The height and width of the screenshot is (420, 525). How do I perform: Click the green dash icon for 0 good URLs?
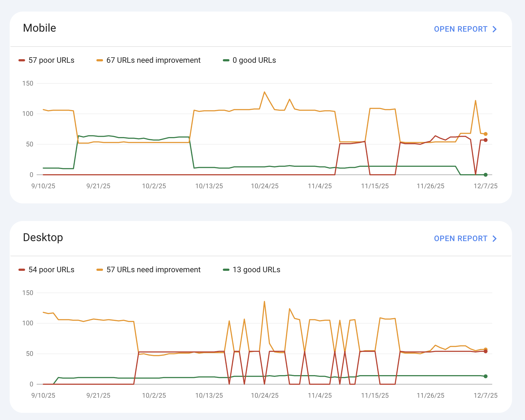pyautogui.click(x=226, y=60)
